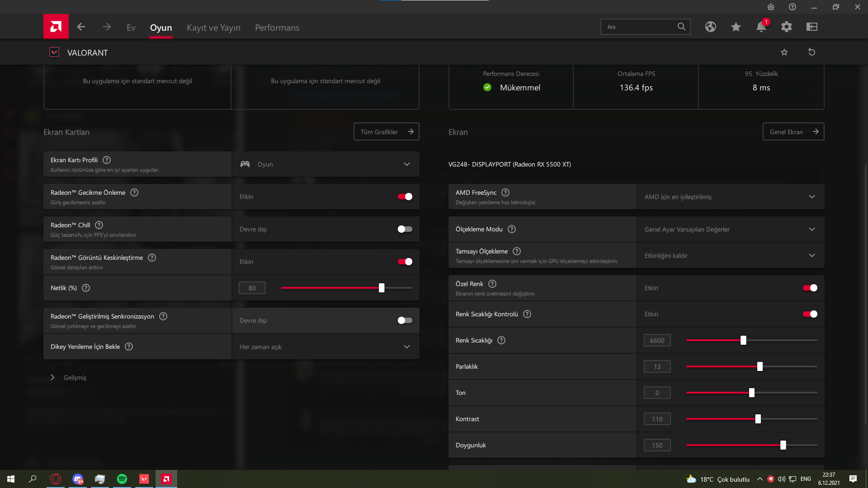
Task: Show help for Netlik (%)
Action: 86,288
